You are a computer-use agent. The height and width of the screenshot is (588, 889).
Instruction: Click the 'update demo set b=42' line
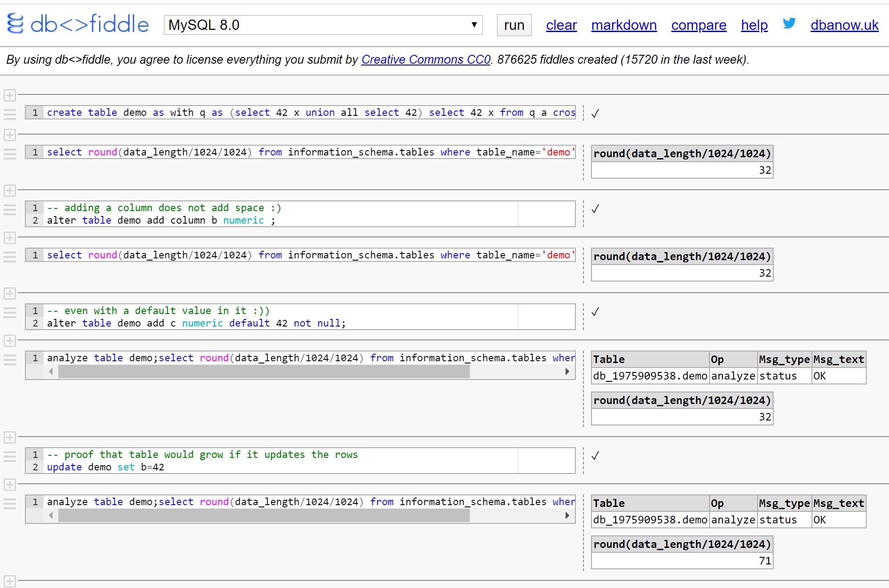pos(106,467)
